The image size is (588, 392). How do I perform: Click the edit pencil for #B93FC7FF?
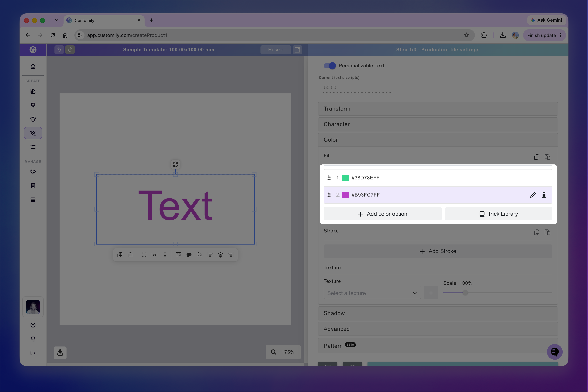[x=533, y=195]
